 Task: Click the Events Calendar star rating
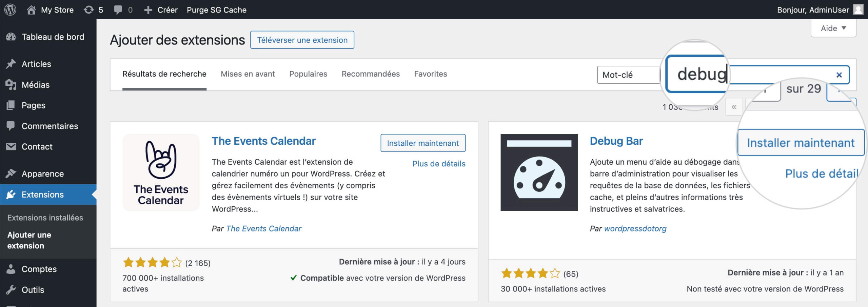pyautogui.click(x=153, y=263)
